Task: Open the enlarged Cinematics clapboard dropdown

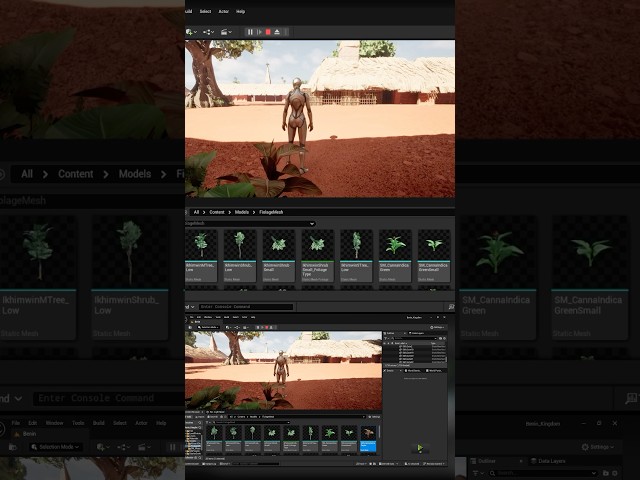Action: [x=226, y=32]
